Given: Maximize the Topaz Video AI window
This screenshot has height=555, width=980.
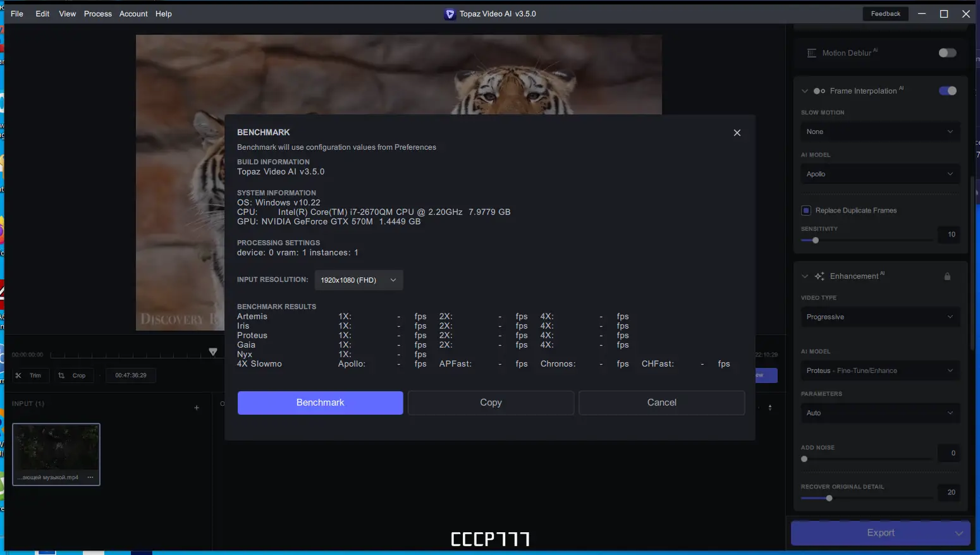Looking at the screenshot, I should (x=944, y=14).
